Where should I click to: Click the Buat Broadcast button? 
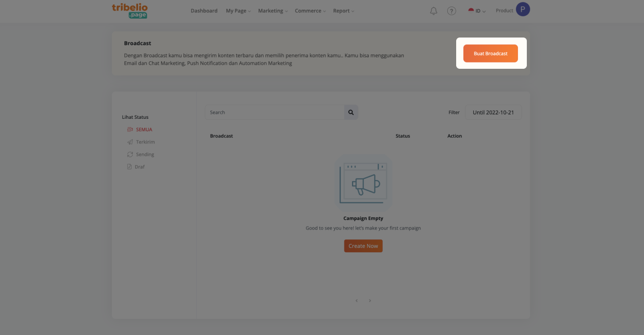[x=491, y=54]
